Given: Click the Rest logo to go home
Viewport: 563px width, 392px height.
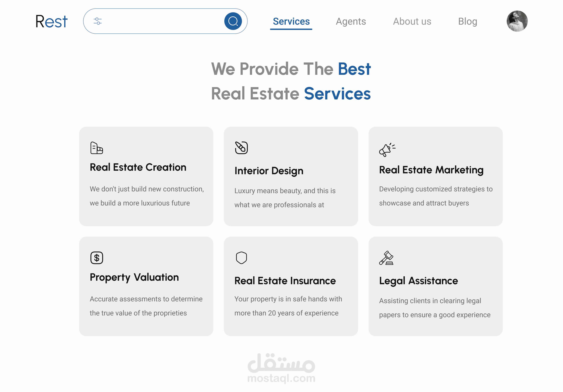Looking at the screenshot, I should [x=51, y=22].
